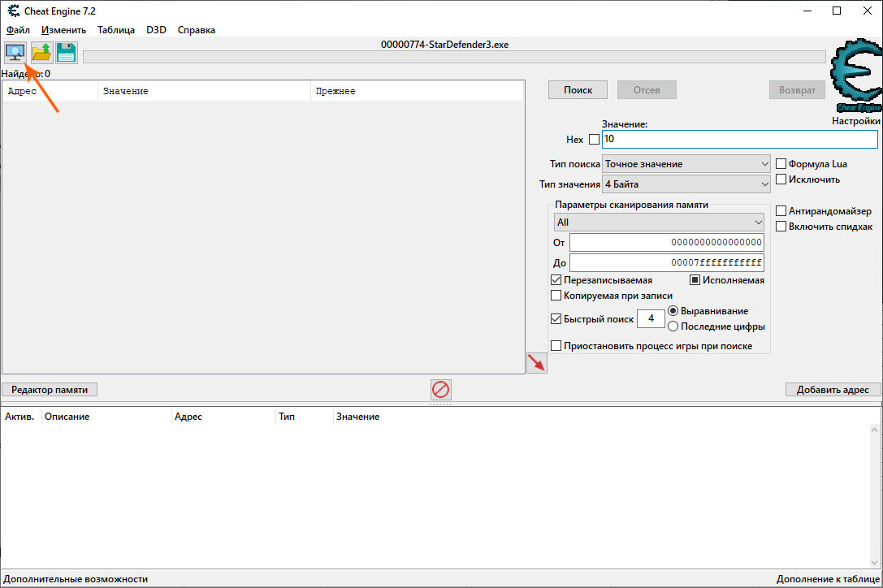Click the Cheat Engine logo

click(x=856, y=76)
